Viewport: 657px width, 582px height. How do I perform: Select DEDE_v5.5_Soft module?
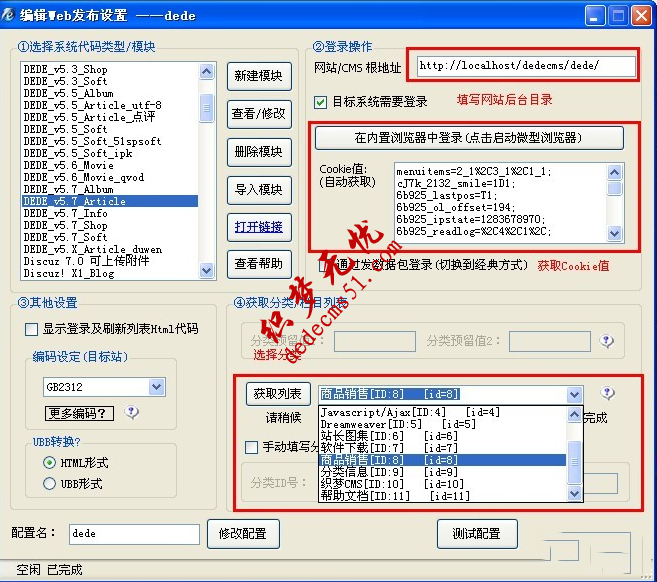[x=110, y=129]
